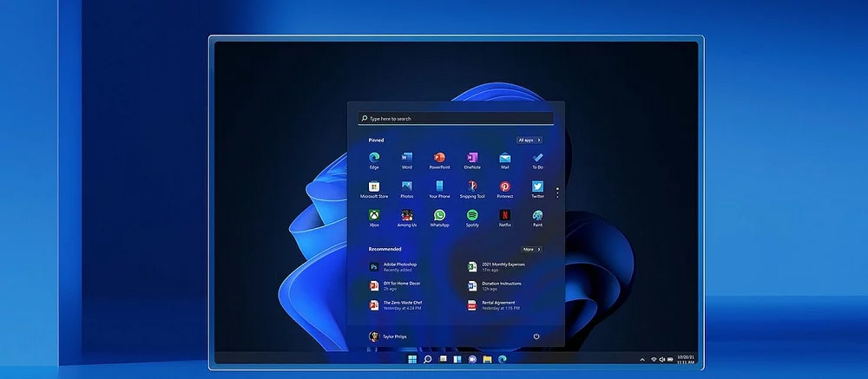Screen dimensions: 868x379
Task: Open the Mail app
Action: tap(505, 160)
